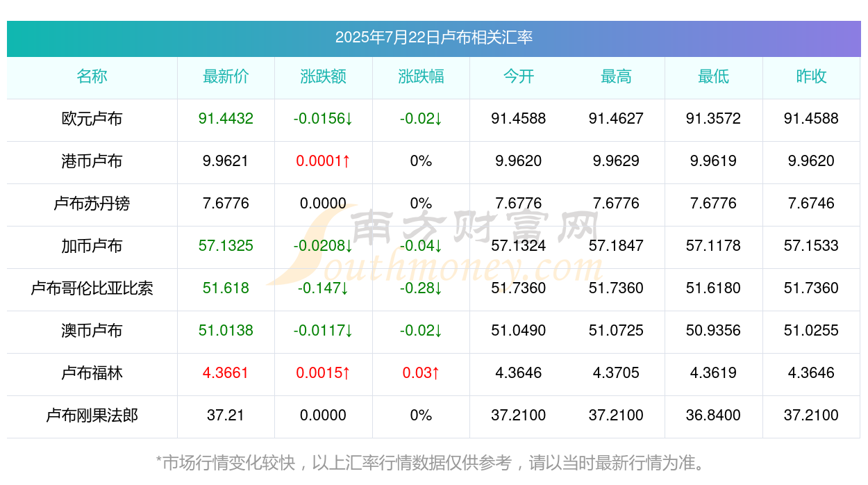Click the 涨跌额 column header
Image resolution: width=868 pixels, height=485 pixels.
pos(324,76)
